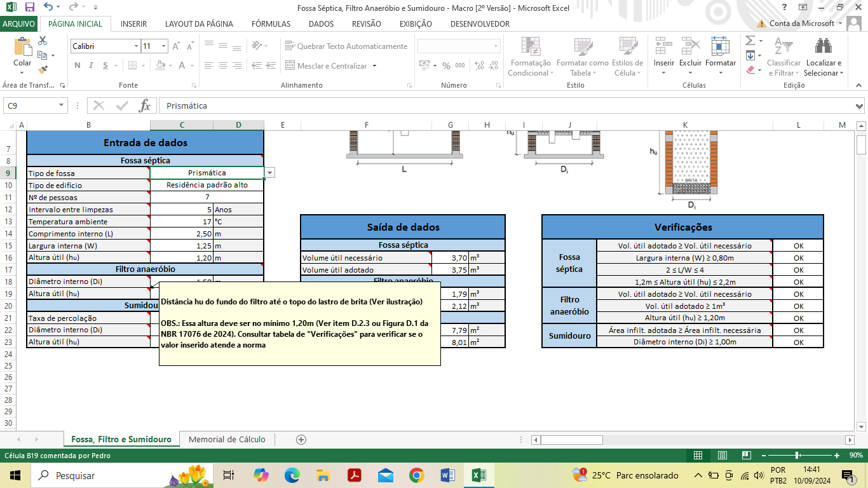This screenshot has height=488, width=868.
Task: Click the Cut scissors icon
Action: click(x=43, y=41)
